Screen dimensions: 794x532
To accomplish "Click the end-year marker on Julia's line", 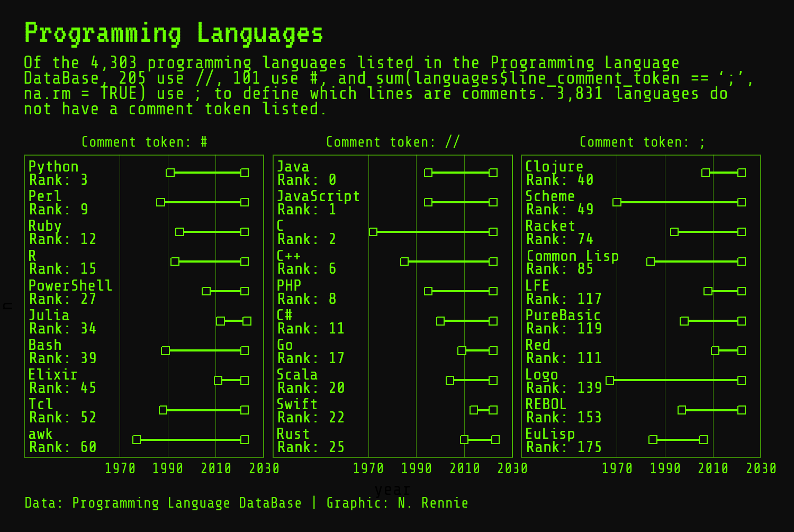I will pos(247,321).
